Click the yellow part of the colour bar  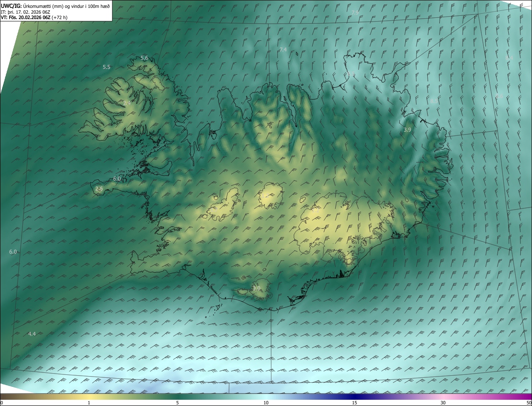[x=89, y=396]
